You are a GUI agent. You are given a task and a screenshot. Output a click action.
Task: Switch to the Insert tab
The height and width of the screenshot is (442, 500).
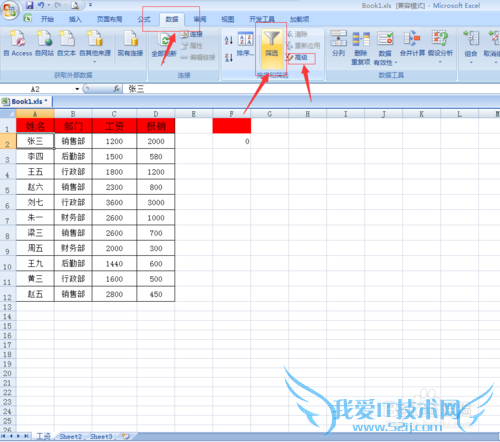pos(75,19)
